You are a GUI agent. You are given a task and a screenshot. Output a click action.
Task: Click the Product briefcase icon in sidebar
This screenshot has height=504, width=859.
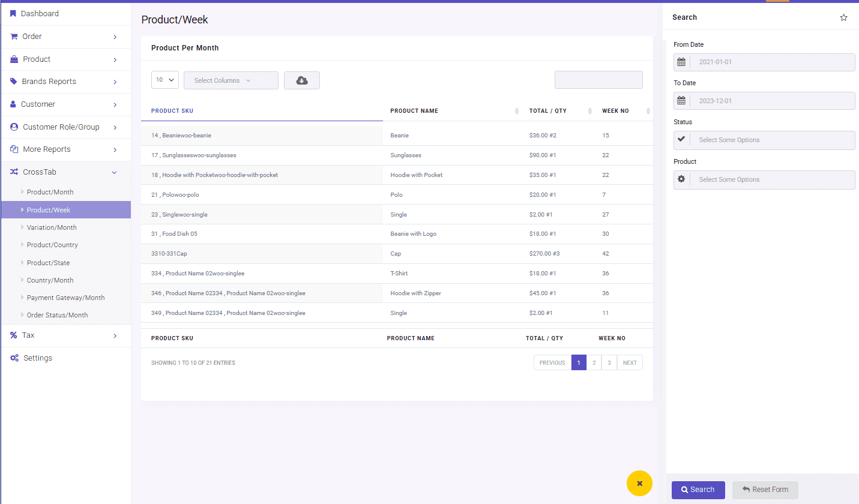(13, 59)
